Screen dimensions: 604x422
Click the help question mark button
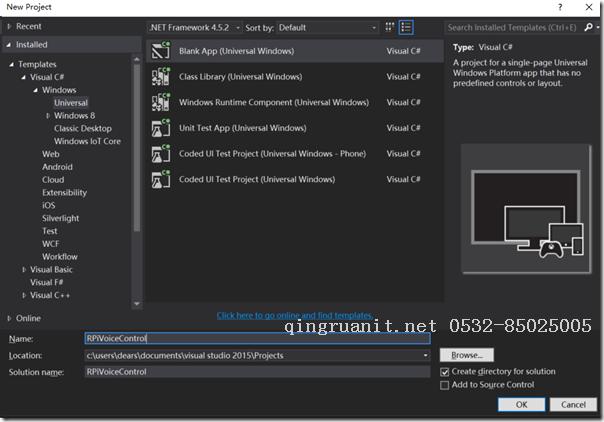point(560,7)
